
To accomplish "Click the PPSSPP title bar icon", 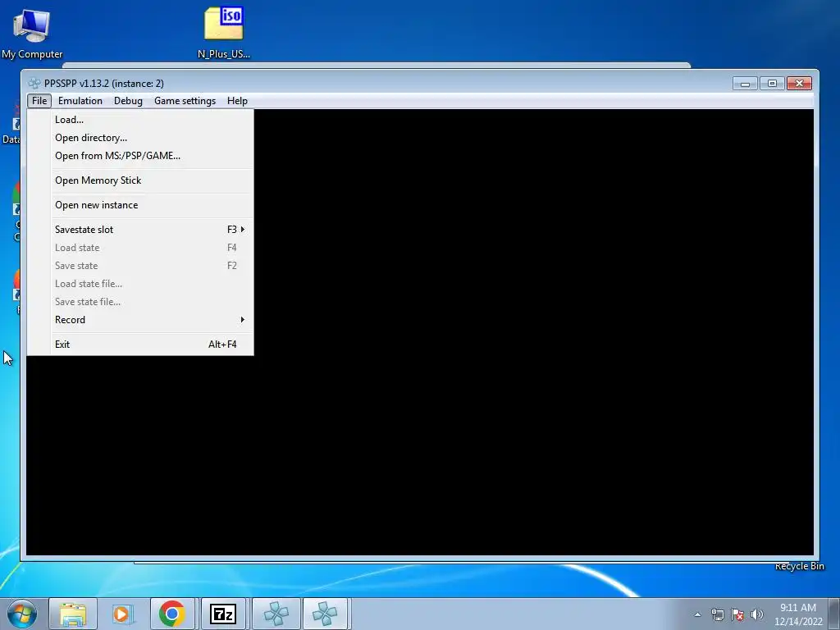I will (34, 84).
